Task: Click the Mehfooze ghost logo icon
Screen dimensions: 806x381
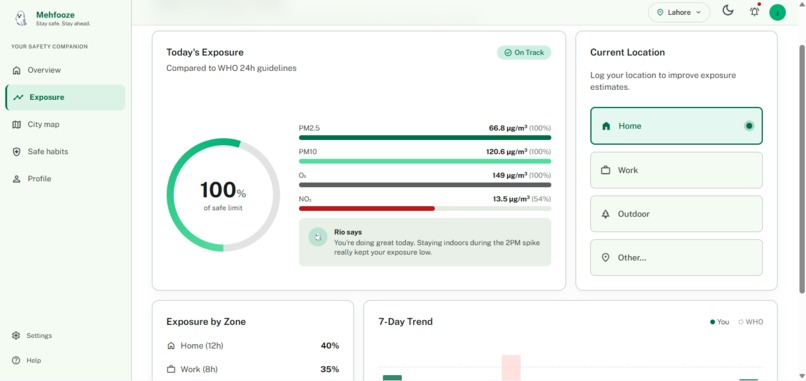Action: [x=21, y=19]
